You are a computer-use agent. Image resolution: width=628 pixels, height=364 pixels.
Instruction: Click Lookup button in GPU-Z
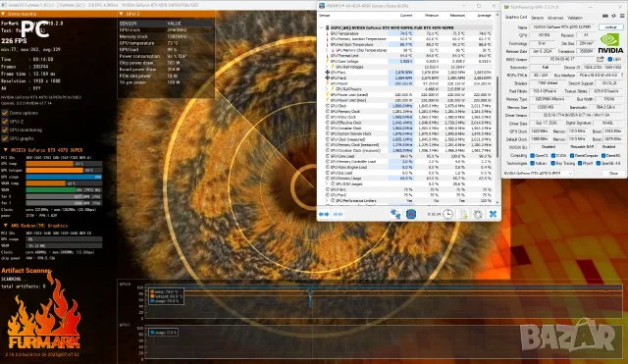[x=610, y=26]
